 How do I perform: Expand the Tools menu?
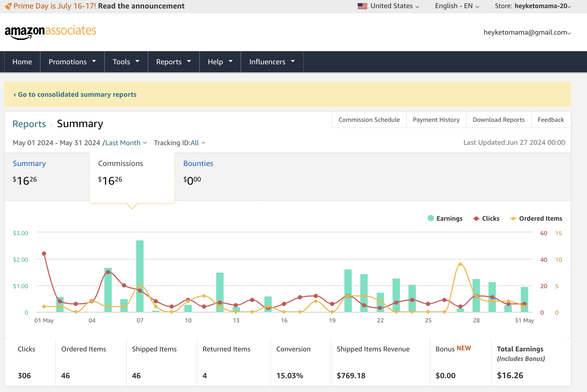click(126, 62)
